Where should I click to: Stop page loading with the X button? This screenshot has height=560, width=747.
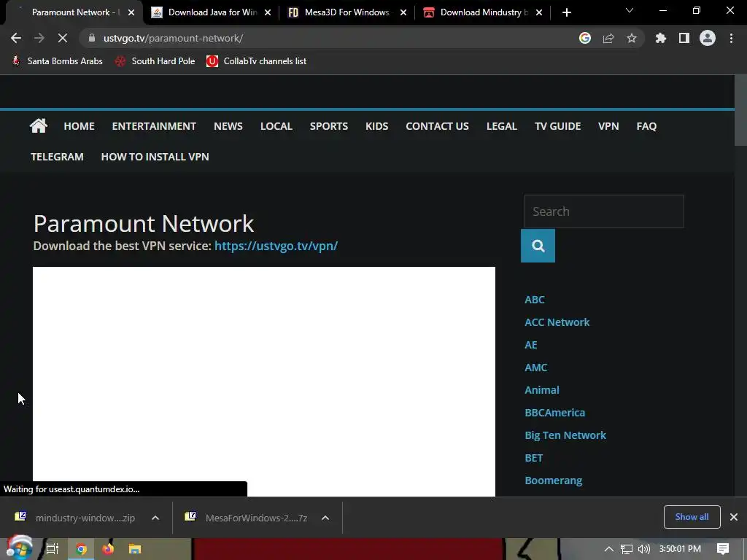[x=63, y=38]
